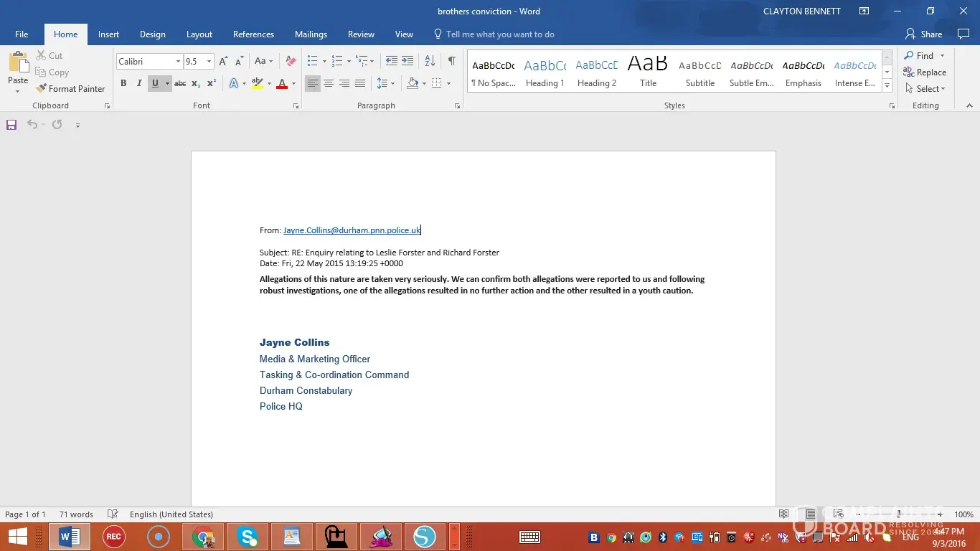Toggle Bold formatting
The height and width of the screenshot is (551, 980).
(123, 84)
